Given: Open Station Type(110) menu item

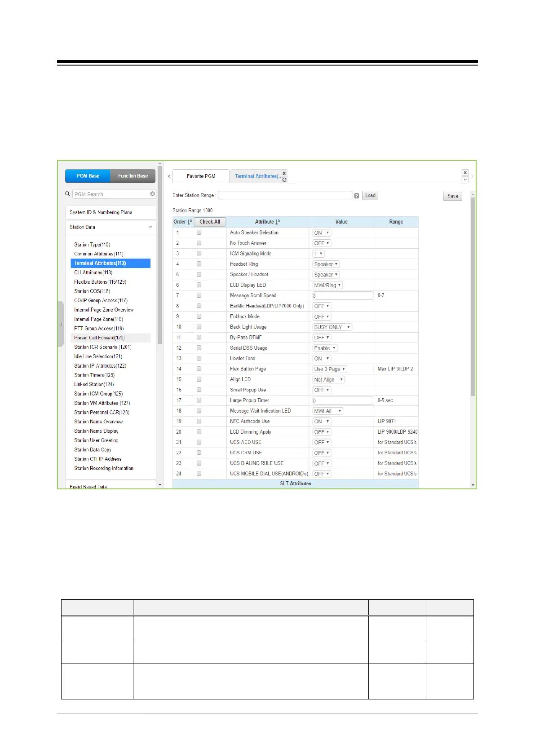Looking at the screenshot, I should (x=92, y=245).
